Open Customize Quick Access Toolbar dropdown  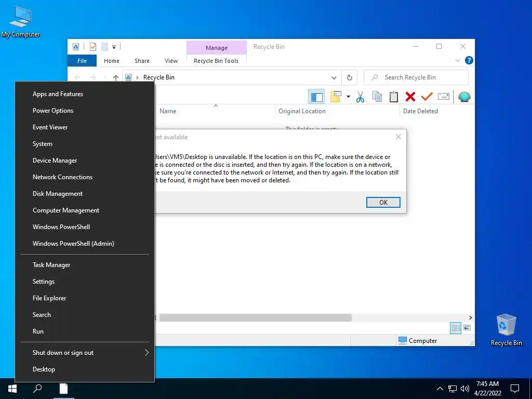click(x=114, y=47)
